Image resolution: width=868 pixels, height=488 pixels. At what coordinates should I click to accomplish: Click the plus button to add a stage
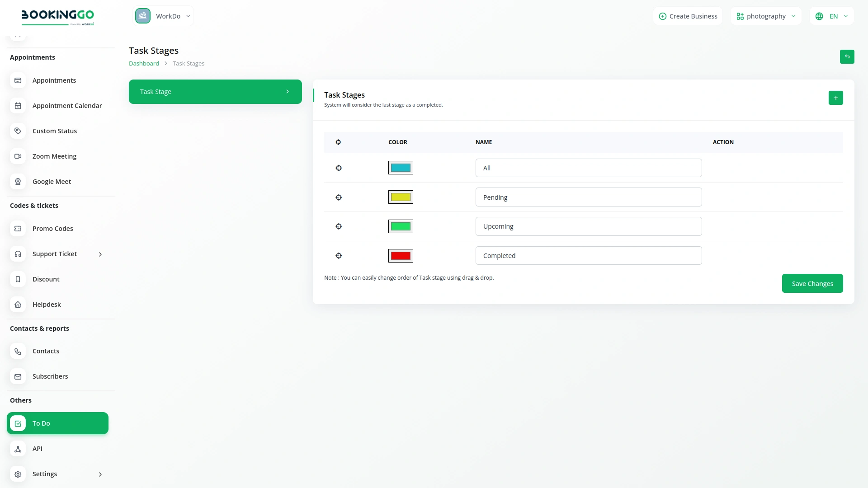(835, 98)
